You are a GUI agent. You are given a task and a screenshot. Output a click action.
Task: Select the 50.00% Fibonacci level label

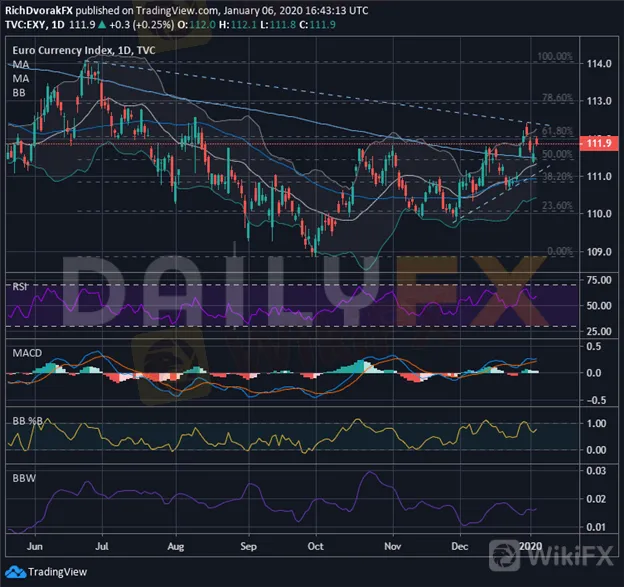(x=557, y=154)
